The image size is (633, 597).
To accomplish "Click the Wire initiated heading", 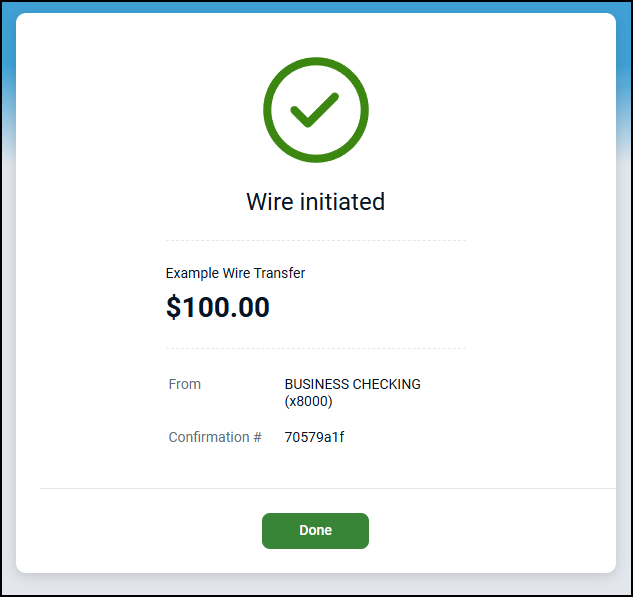I will (315, 202).
